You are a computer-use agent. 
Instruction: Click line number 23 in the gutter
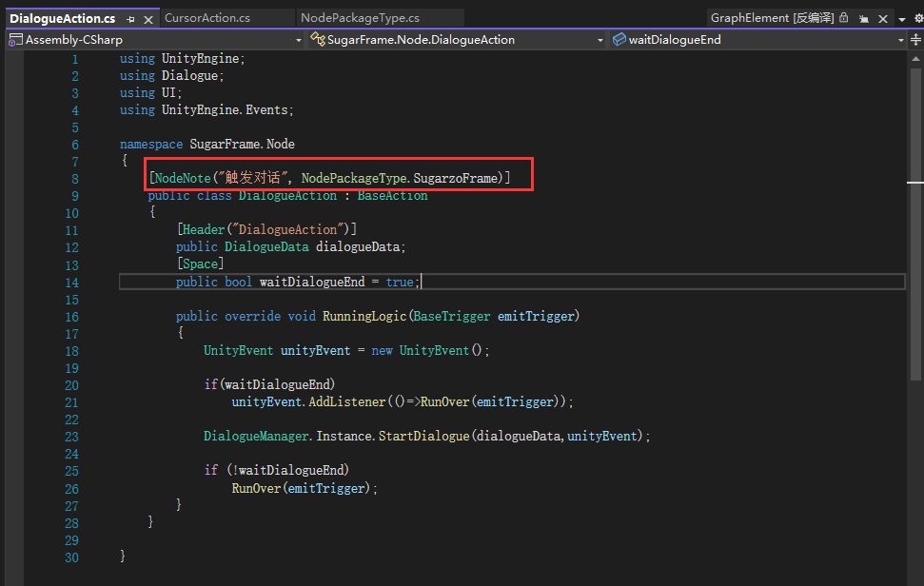point(71,437)
